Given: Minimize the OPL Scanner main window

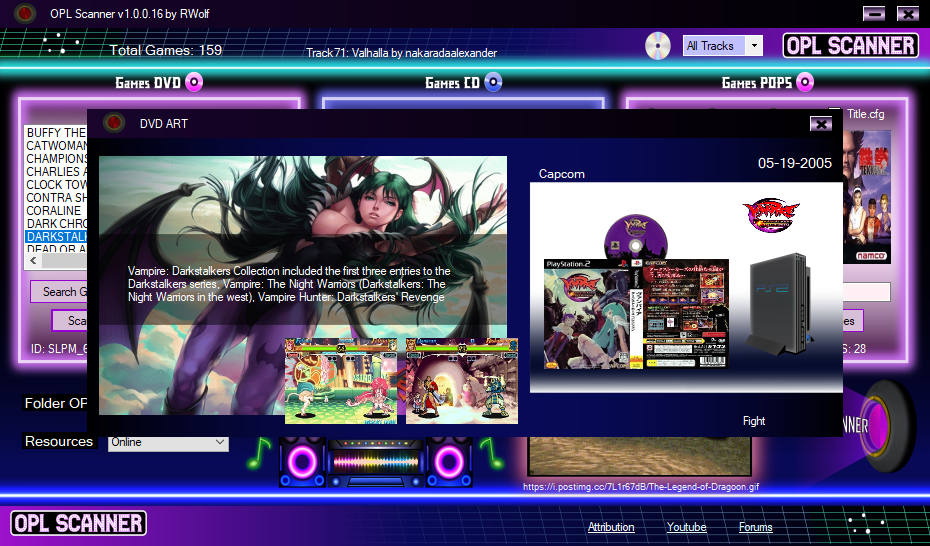Looking at the screenshot, I should tap(874, 14).
